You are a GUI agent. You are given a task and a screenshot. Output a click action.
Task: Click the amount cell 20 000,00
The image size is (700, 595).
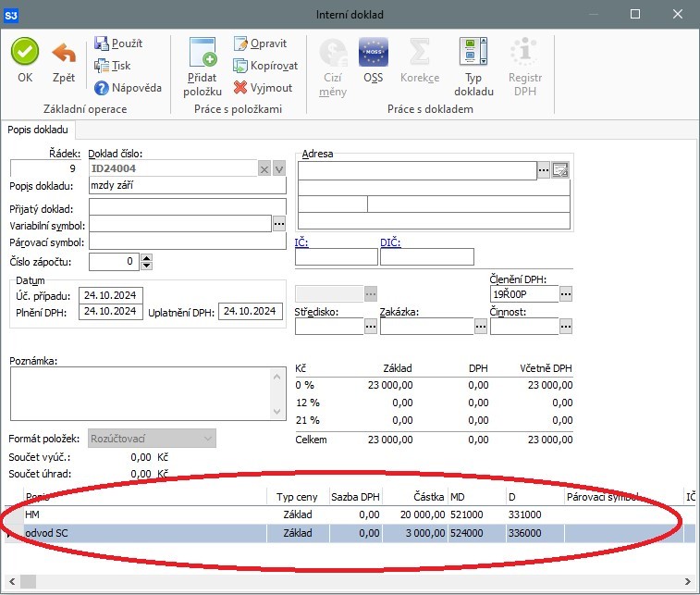pyautogui.click(x=415, y=514)
